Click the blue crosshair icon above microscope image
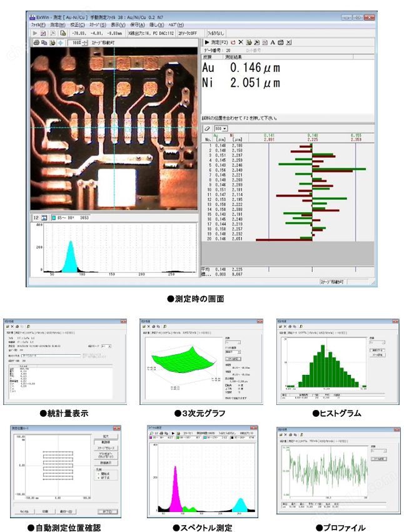This screenshot has width=404, height=532. tap(61, 43)
